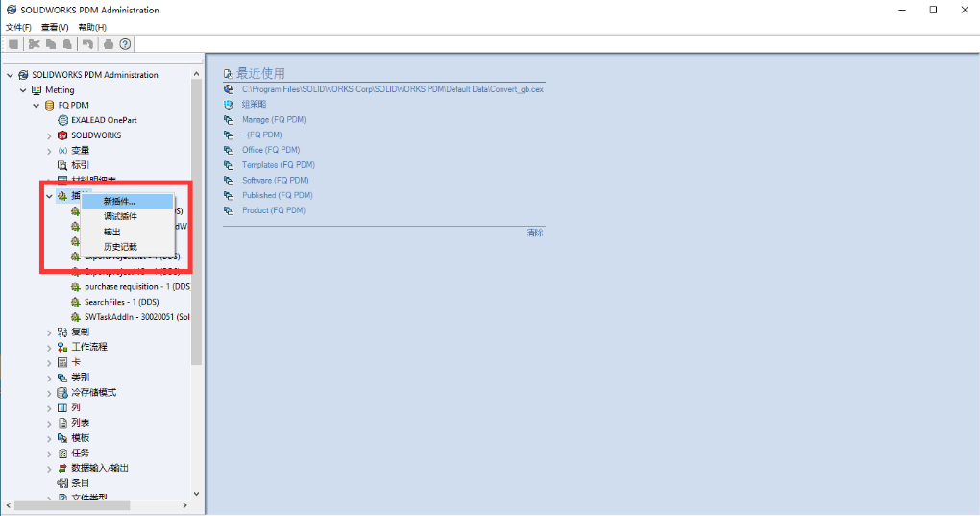Screen dimensions: 980x516
Task: Open the 查看(V) menu
Action: pyautogui.click(x=55, y=27)
